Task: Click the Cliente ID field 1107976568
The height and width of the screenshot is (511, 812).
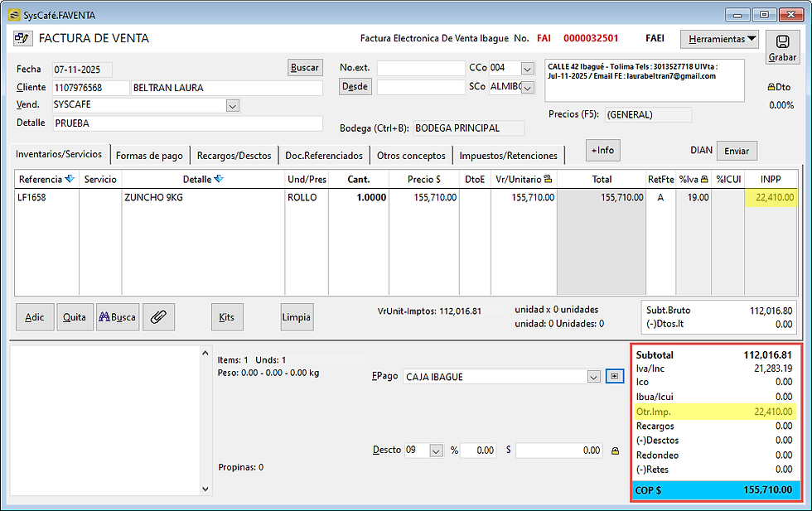Action: 90,88
